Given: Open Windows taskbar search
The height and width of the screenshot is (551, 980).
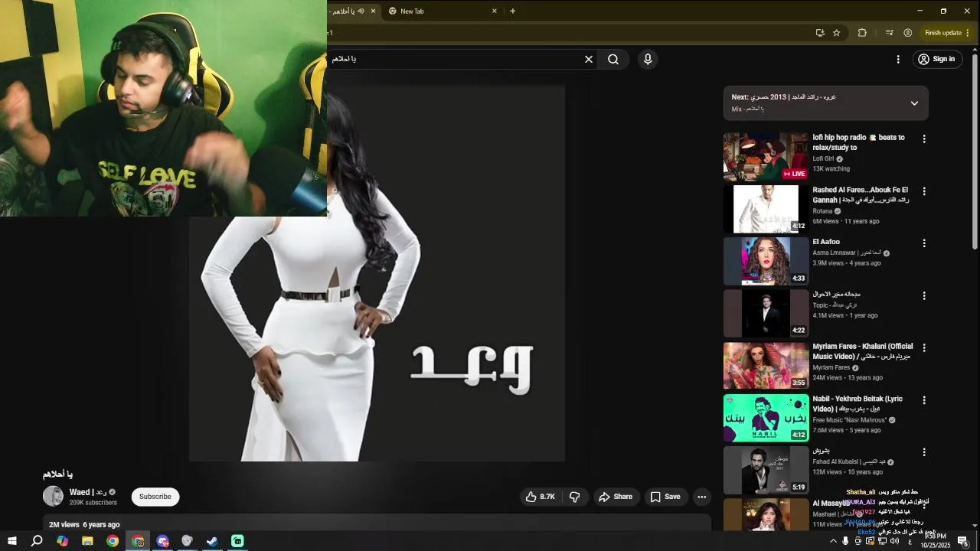Looking at the screenshot, I should [x=37, y=541].
